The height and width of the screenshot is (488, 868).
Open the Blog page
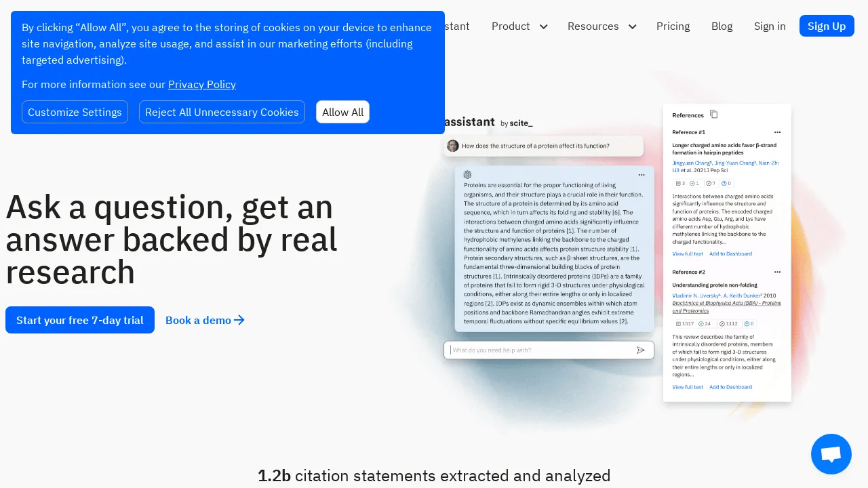tap(722, 26)
